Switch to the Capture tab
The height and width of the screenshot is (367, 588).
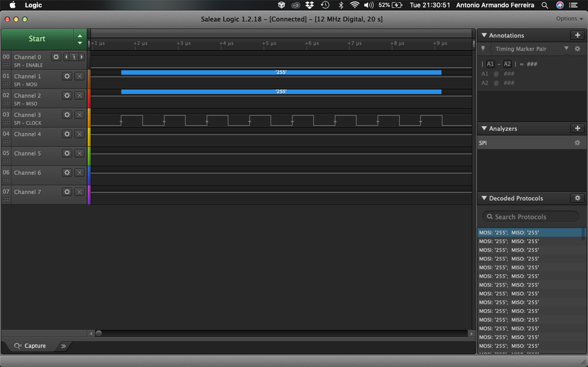(x=30, y=346)
